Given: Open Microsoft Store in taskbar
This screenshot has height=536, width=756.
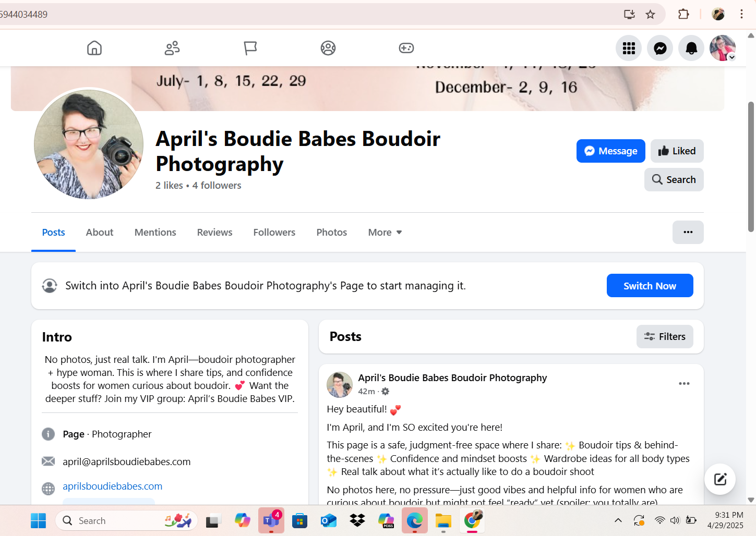Looking at the screenshot, I should pyautogui.click(x=299, y=520).
